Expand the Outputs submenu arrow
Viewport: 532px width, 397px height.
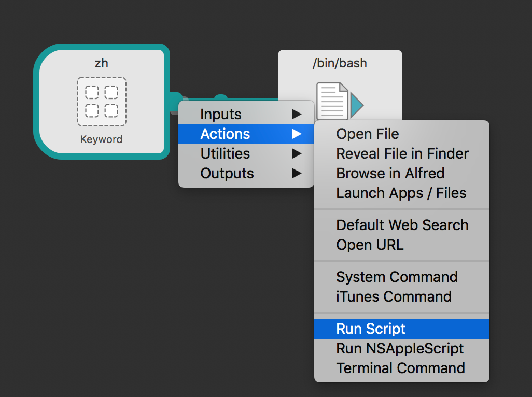coord(297,173)
